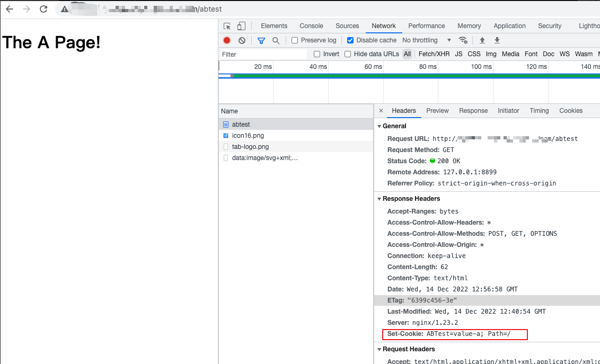Check the Invert filter checkbox
The width and height of the screenshot is (600, 364).
317,54
